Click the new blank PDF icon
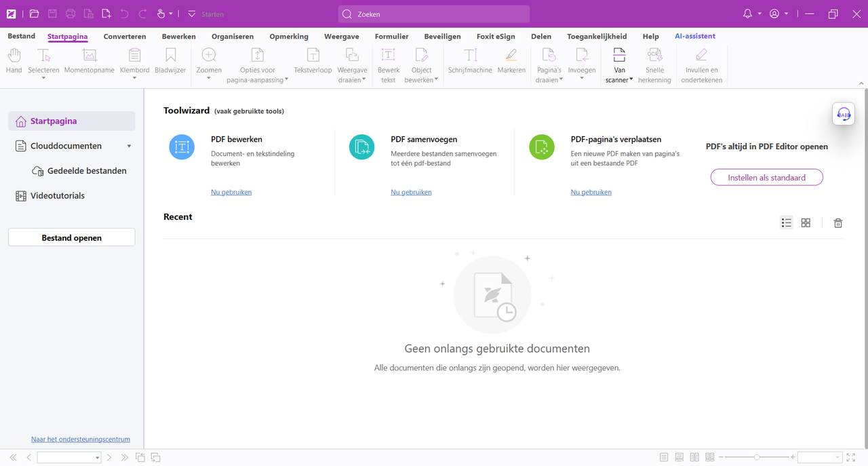 coord(106,14)
